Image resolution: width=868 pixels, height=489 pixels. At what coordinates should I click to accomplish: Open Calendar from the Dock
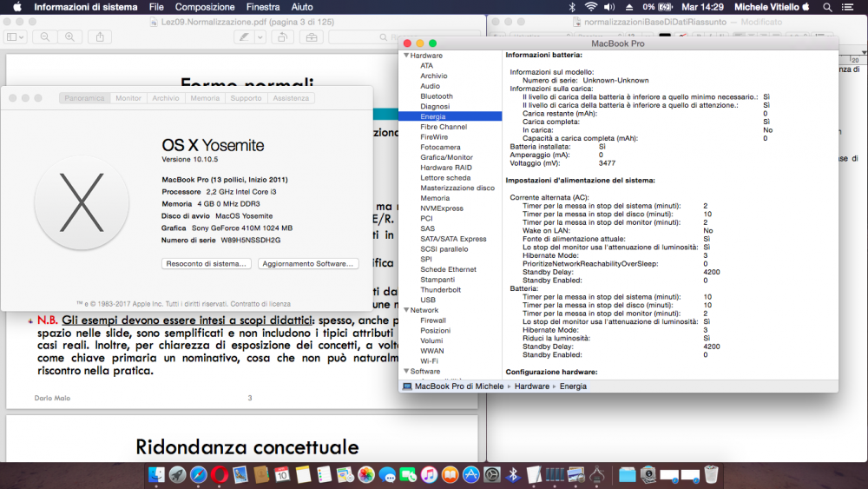282,474
